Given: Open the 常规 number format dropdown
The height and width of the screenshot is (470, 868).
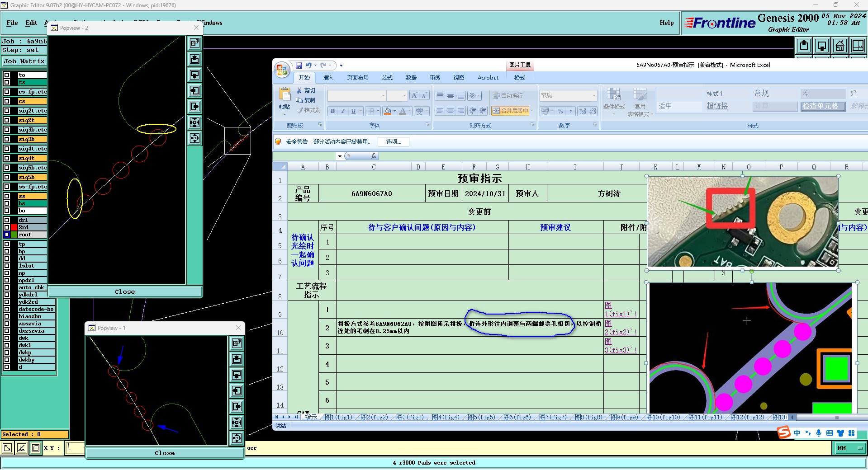Looking at the screenshot, I should click(594, 95).
